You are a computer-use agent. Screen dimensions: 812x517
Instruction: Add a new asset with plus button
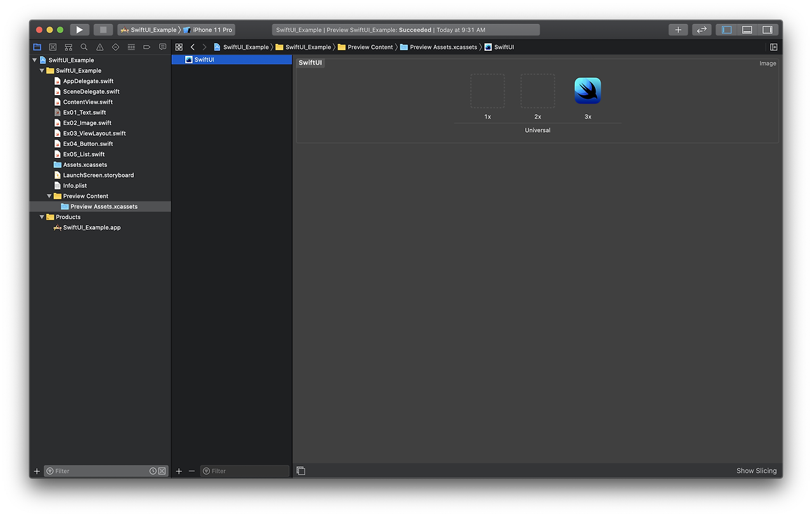coord(179,471)
